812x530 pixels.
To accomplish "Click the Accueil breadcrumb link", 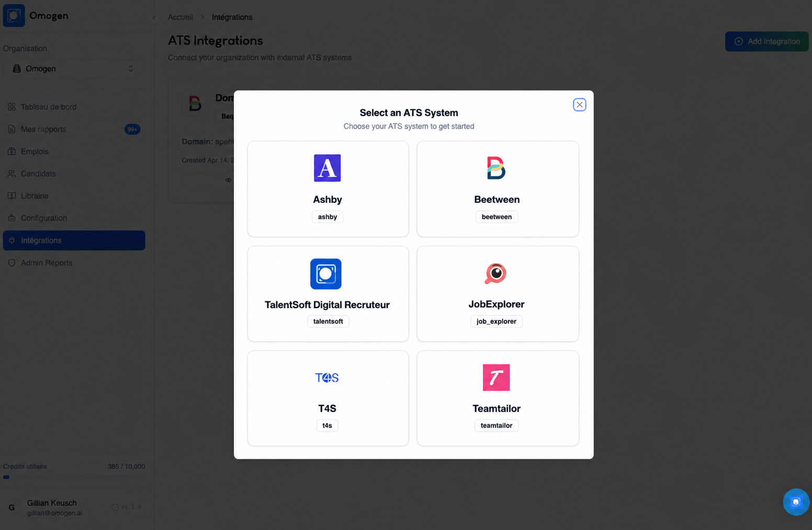I will [180, 17].
